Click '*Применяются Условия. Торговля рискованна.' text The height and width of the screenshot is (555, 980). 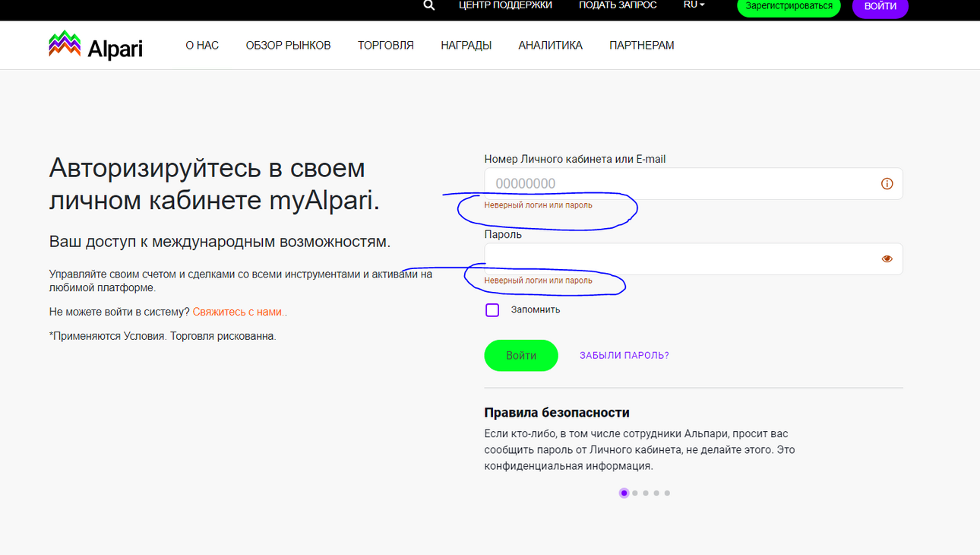(x=163, y=336)
